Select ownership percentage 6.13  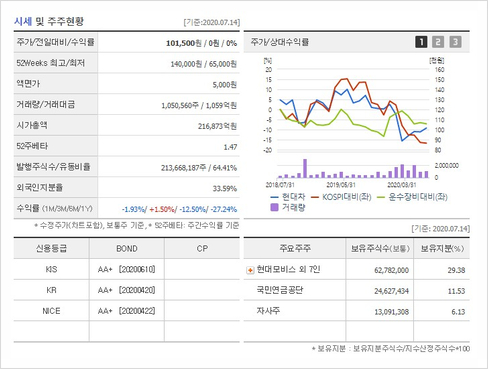(x=458, y=312)
